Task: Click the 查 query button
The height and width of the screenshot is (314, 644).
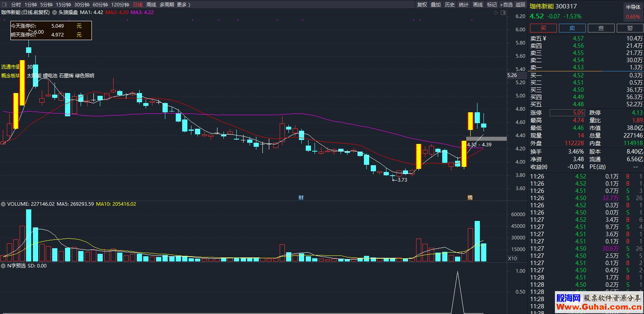Action: tap(601, 28)
